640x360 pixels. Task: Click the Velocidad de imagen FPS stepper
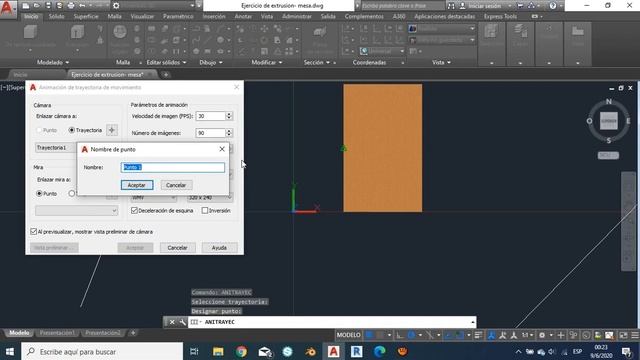(229, 116)
